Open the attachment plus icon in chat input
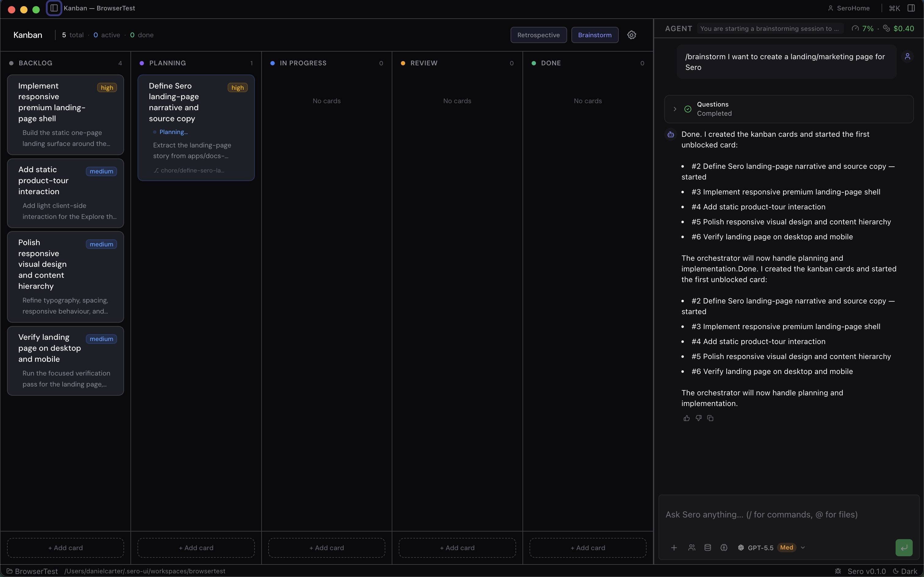Image resolution: width=924 pixels, height=577 pixels. click(674, 547)
